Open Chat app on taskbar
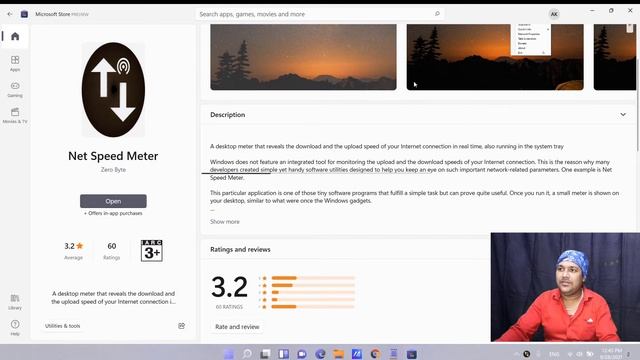 coord(302,353)
